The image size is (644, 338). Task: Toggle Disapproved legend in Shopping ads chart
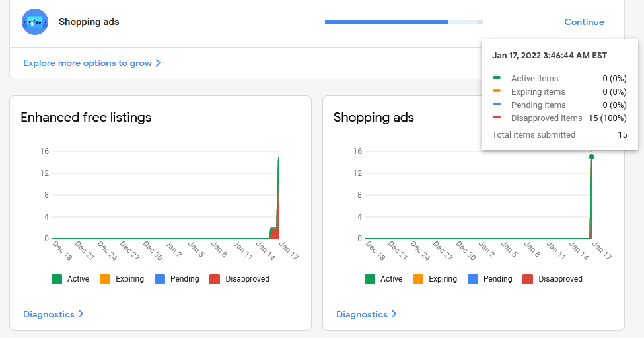click(x=552, y=278)
